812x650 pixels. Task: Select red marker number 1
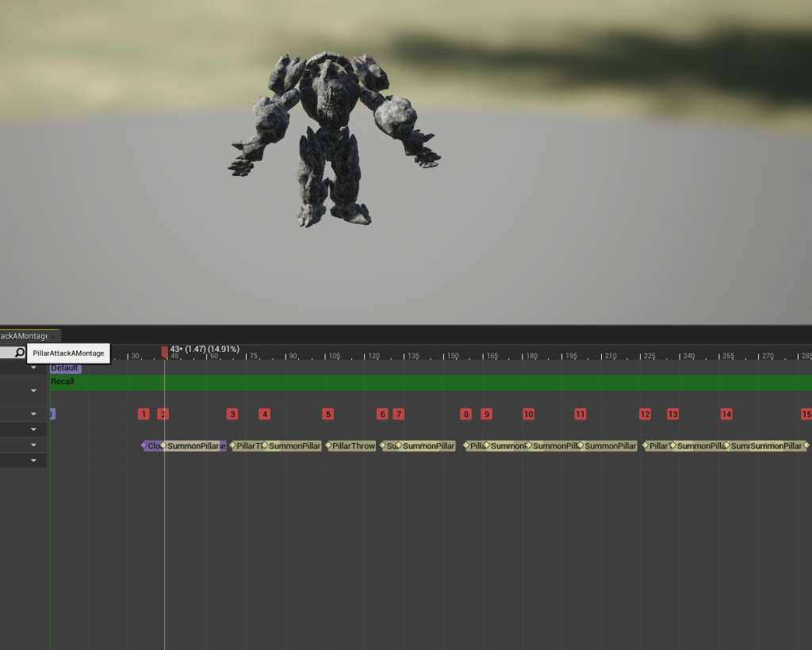click(143, 414)
